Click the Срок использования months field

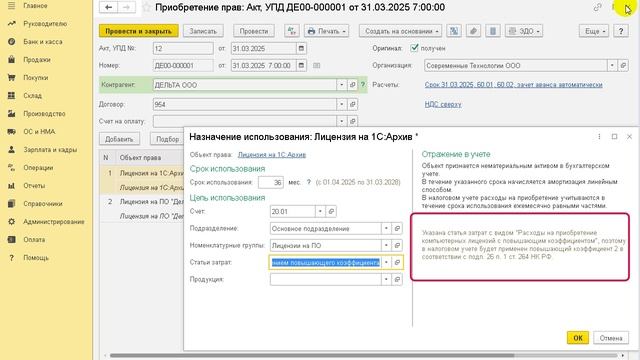[x=271, y=182]
